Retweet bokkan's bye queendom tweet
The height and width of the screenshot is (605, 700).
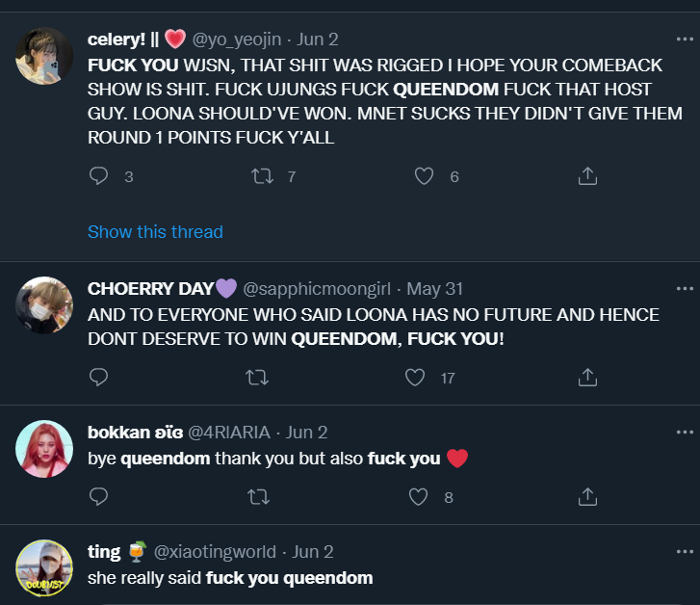(x=257, y=497)
